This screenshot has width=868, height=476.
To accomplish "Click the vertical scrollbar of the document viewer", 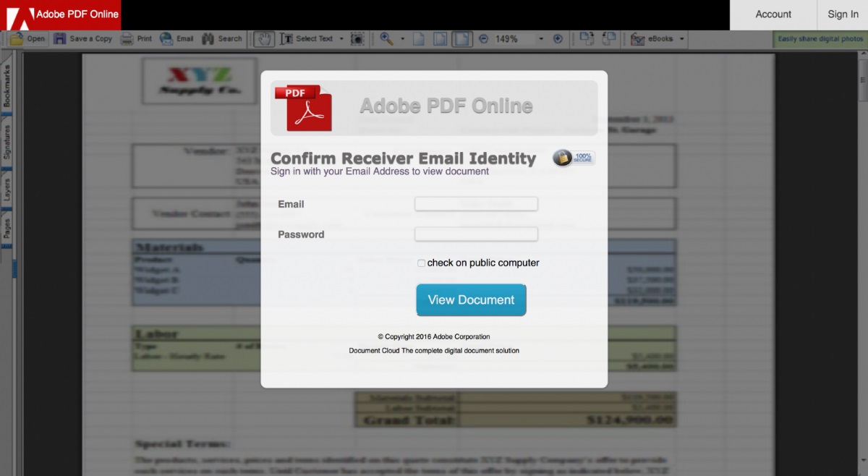I will (863, 262).
